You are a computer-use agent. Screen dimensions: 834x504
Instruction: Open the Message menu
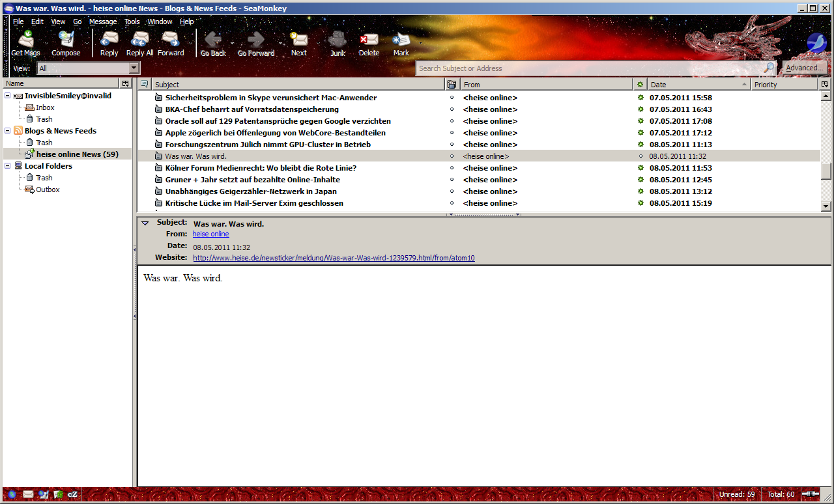[x=103, y=21]
